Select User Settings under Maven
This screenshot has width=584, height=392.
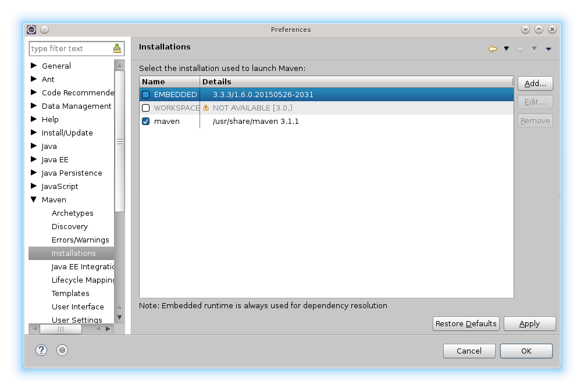(77, 320)
